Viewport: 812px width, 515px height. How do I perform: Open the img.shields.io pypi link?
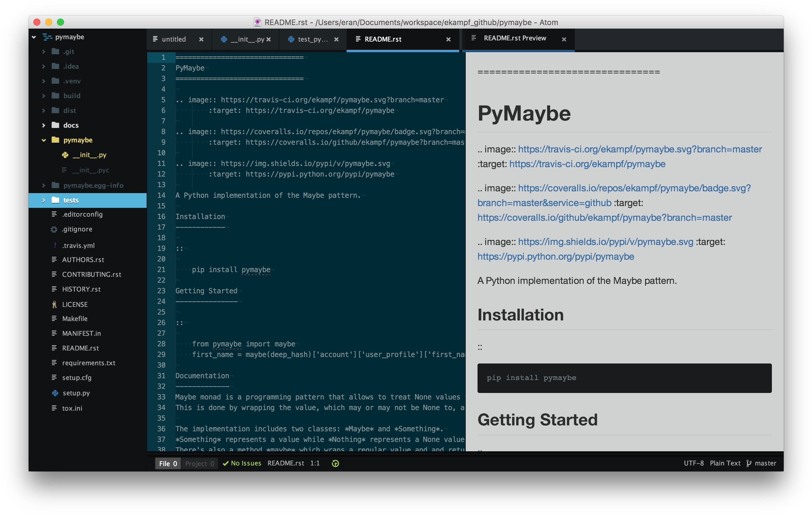tap(606, 242)
